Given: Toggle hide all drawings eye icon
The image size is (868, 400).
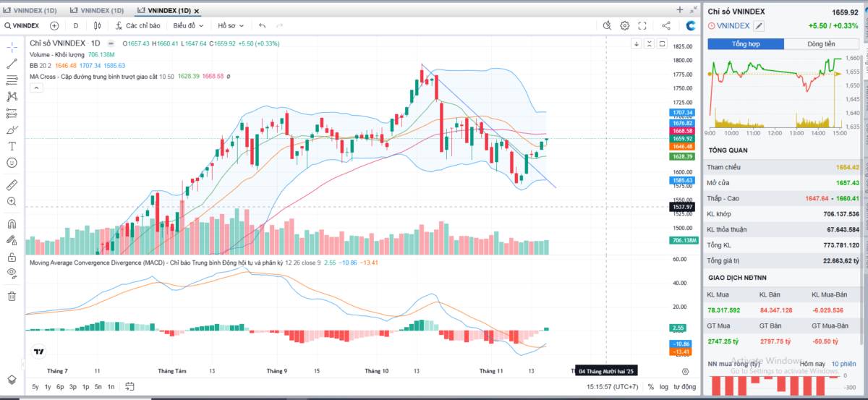Looking at the screenshot, I should 12,273.
